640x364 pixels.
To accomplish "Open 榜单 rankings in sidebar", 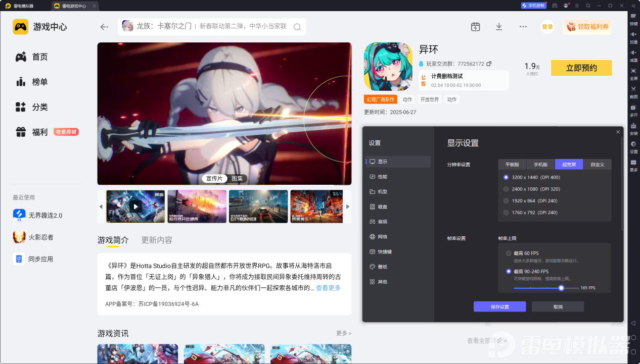I will [32, 82].
